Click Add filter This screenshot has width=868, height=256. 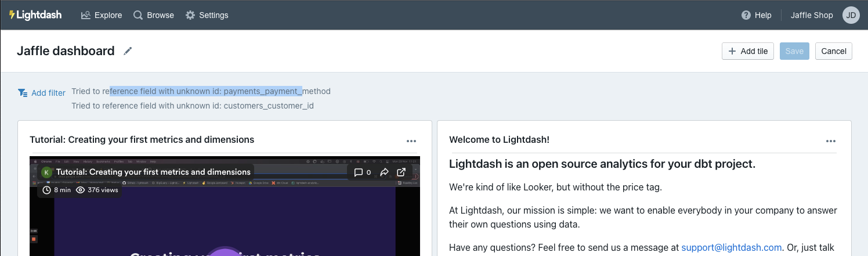pyautogui.click(x=42, y=93)
